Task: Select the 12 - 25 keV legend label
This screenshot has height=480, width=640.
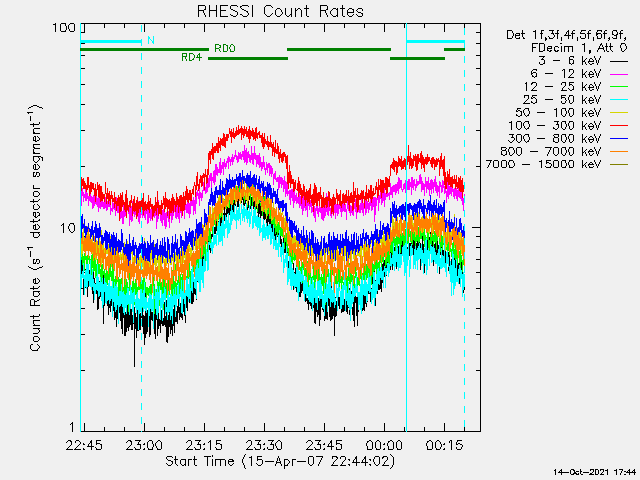Action: click(x=562, y=87)
